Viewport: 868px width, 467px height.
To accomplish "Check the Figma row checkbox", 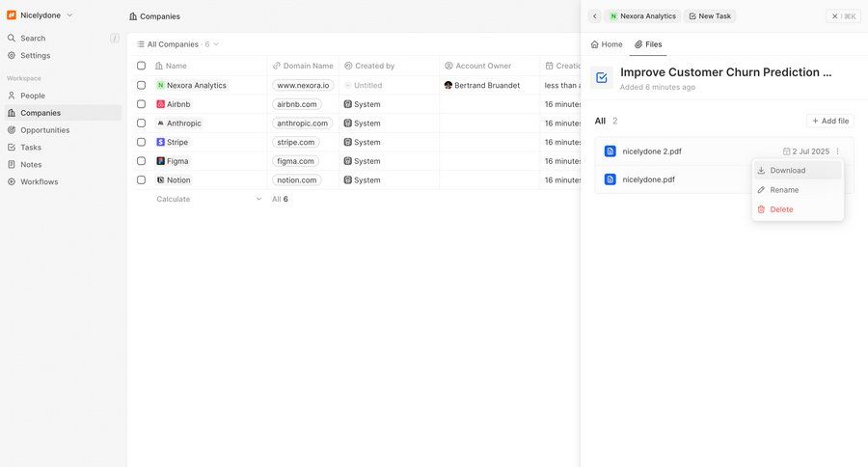I will coord(141,161).
